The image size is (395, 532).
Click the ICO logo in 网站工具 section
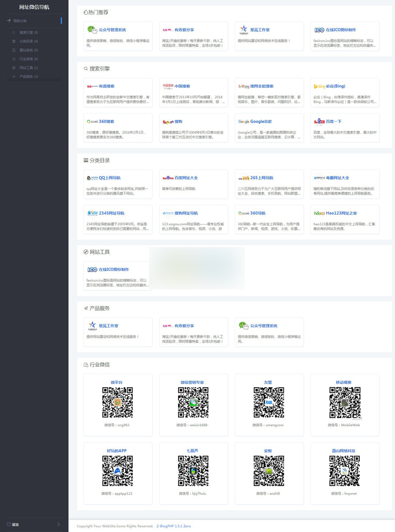coord(92,269)
